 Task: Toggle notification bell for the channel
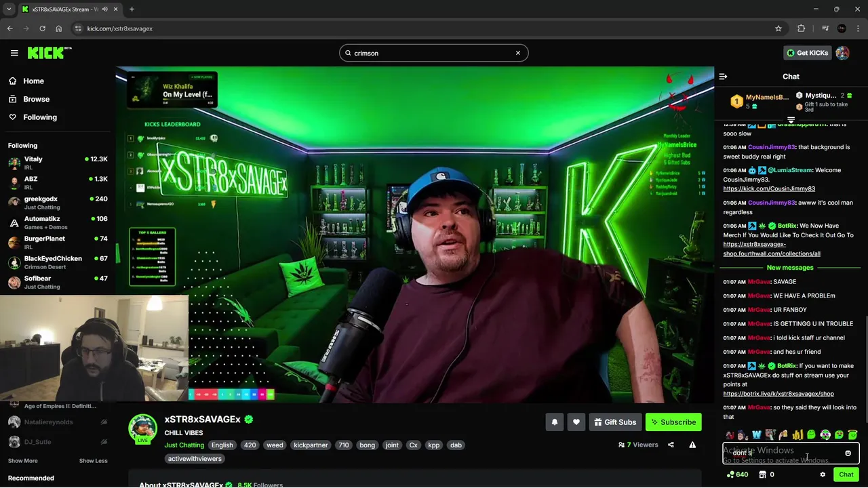point(554,422)
